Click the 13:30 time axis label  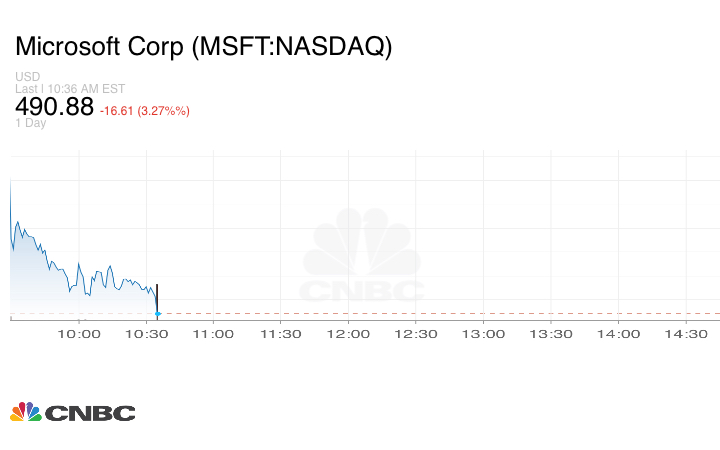pyautogui.click(x=552, y=334)
